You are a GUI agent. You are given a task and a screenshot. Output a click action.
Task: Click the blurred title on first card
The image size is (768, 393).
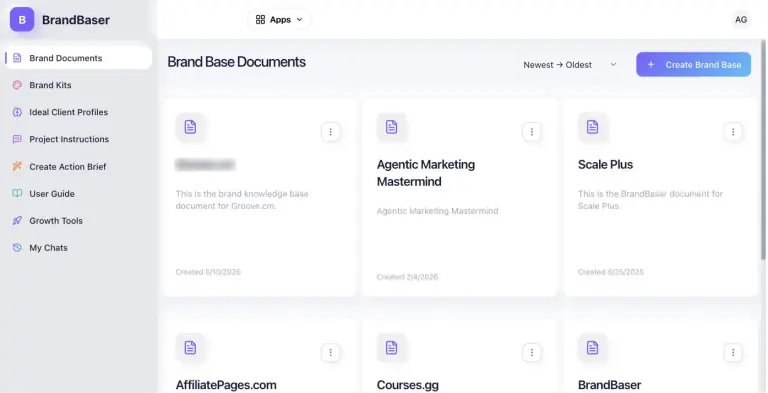point(205,165)
